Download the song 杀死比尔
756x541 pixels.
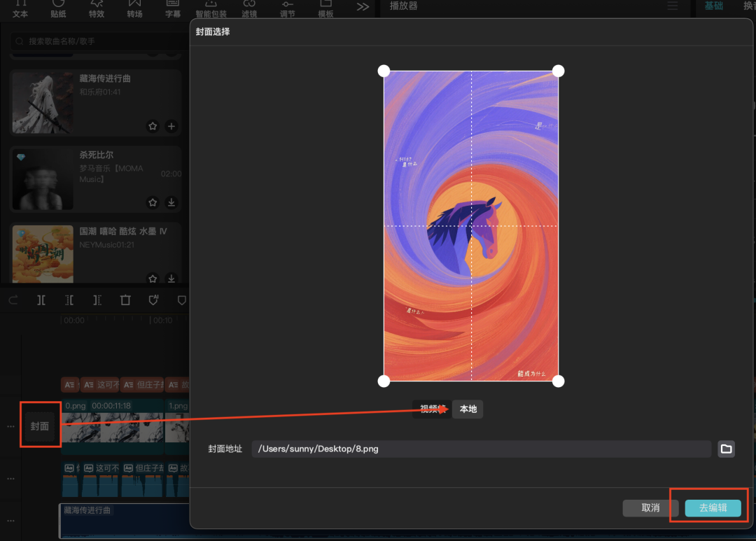click(x=171, y=203)
